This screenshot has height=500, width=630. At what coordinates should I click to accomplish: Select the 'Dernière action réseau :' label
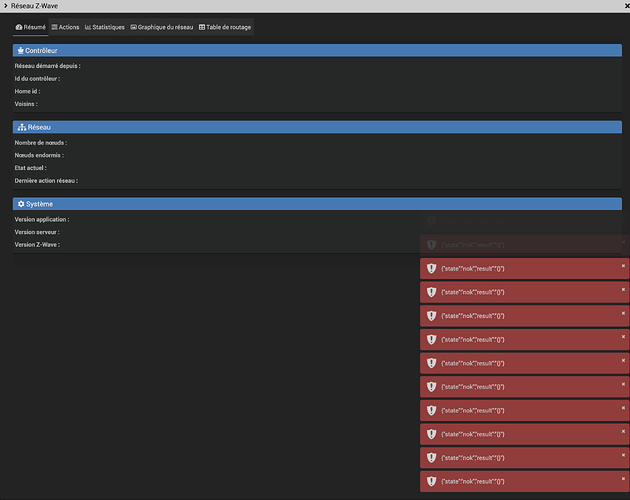coord(46,181)
